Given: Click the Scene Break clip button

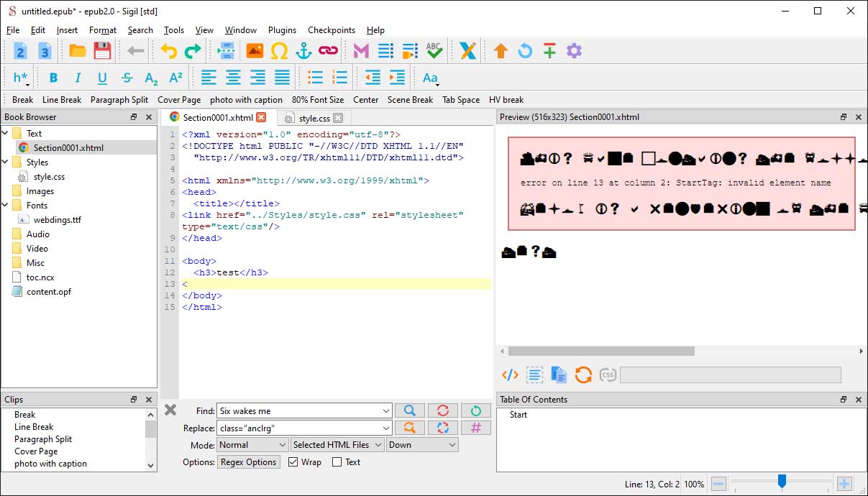Looking at the screenshot, I should 410,100.
